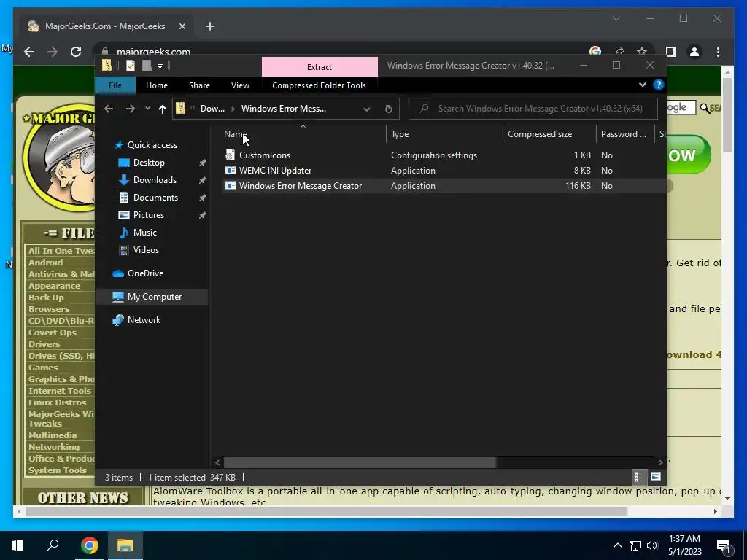This screenshot has height=560, width=747.
Task: Open Network in the navigation pane
Action: [x=144, y=320]
